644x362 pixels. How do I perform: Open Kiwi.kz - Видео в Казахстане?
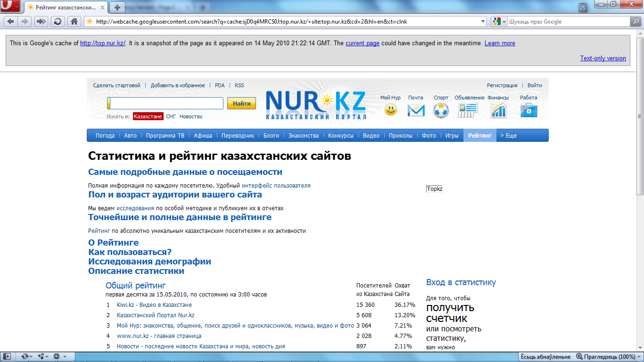(x=154, y=305)
